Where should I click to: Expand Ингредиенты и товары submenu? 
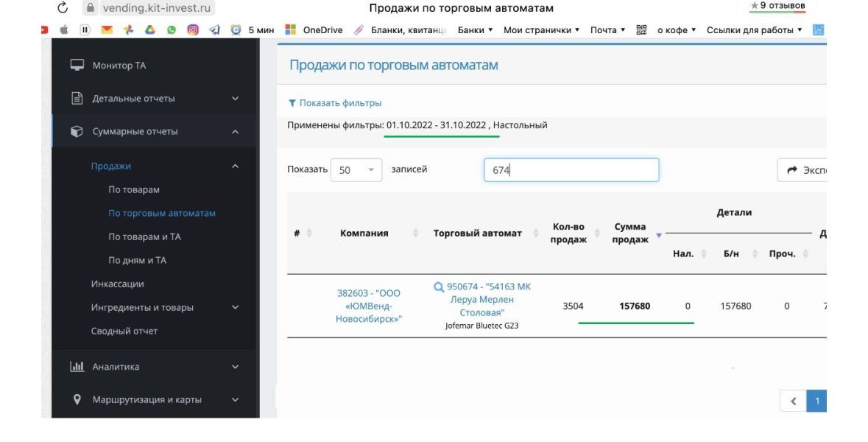pos(165,307)
